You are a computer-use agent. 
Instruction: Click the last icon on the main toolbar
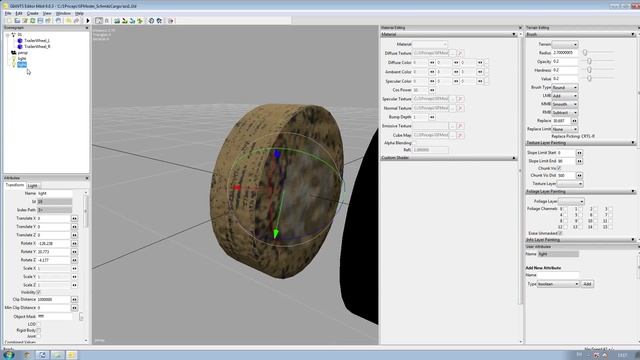171,20
